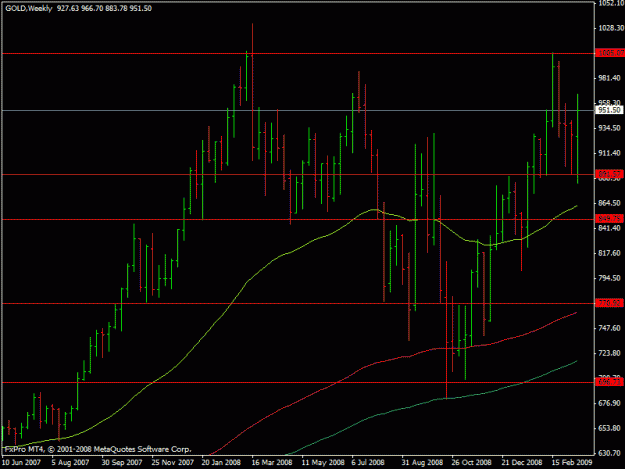The width and height of the screenshot is (625, 469).
Task: Click the 25 Nov 2007 date label
Action: click(x=173, y=463)
